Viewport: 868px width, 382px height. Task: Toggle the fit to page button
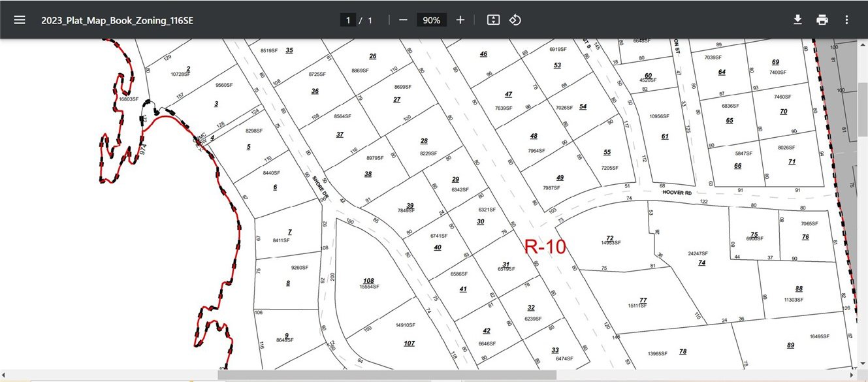tap(493, 20)
